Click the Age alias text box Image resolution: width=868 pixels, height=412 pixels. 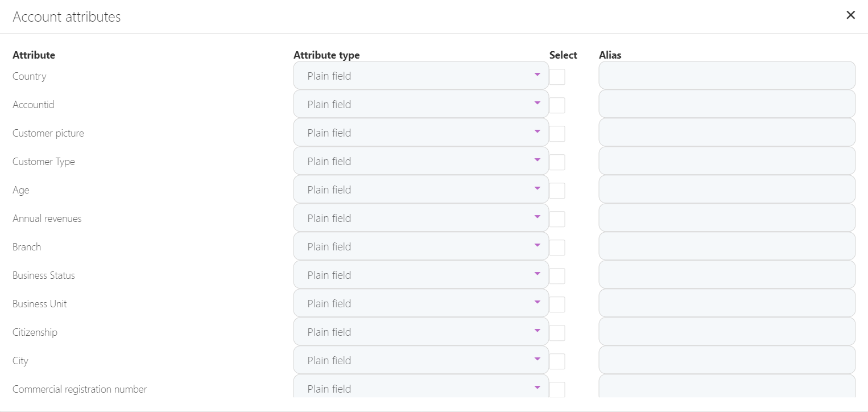coord(727,189)
